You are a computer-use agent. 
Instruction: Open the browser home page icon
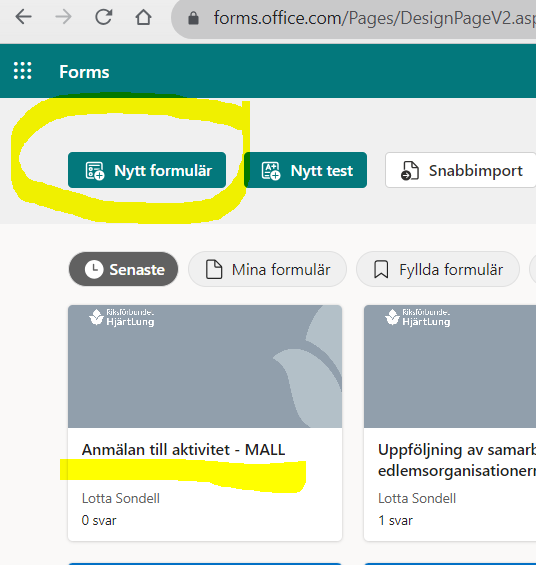tap(143, 17)
